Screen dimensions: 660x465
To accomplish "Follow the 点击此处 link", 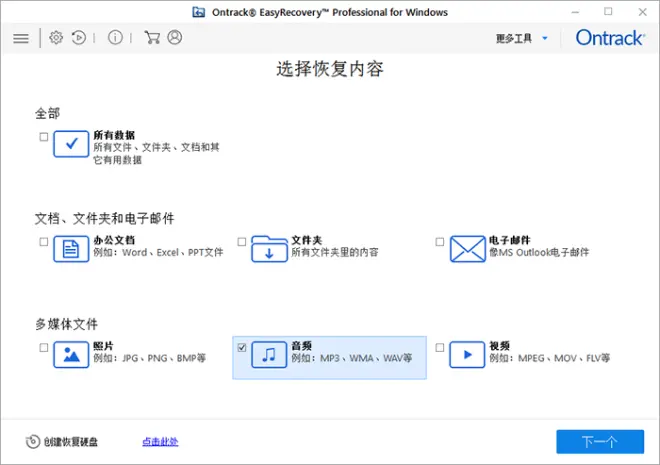I will tap(160, 441).
